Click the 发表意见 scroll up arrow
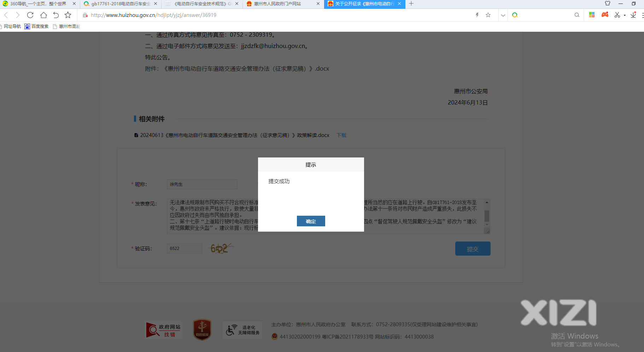This screenshot has height=352, width=644. click(x=487, y=202)
